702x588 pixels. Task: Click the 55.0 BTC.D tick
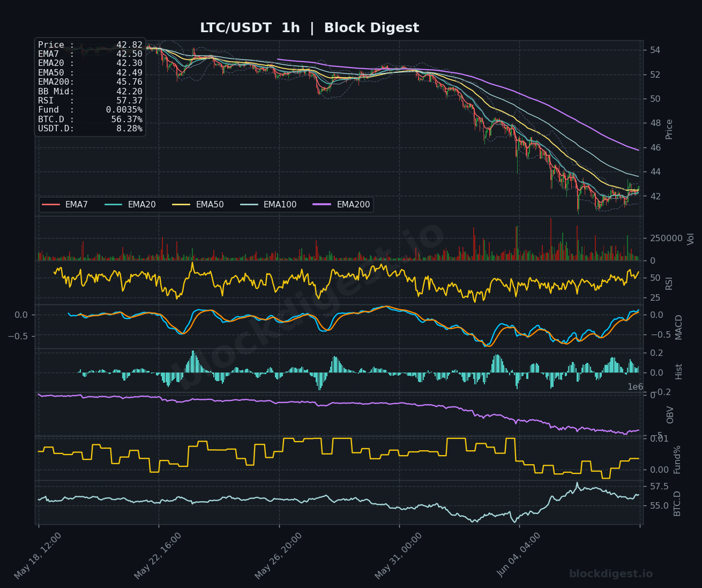[x=659, y=505]
